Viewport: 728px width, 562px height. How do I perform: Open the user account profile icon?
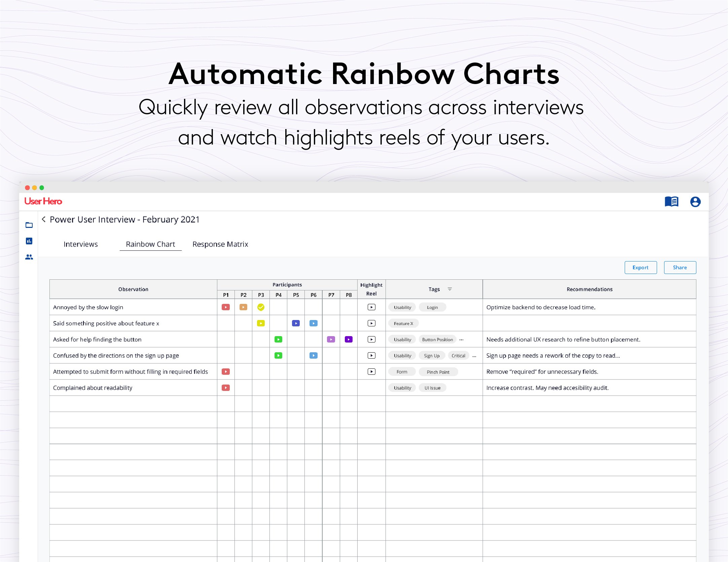(695, 202)
